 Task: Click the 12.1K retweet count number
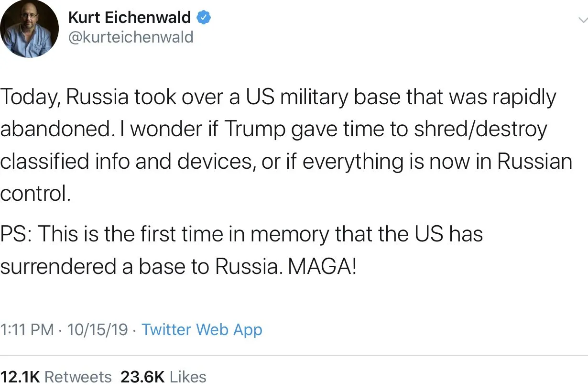(x=20, y=377)
